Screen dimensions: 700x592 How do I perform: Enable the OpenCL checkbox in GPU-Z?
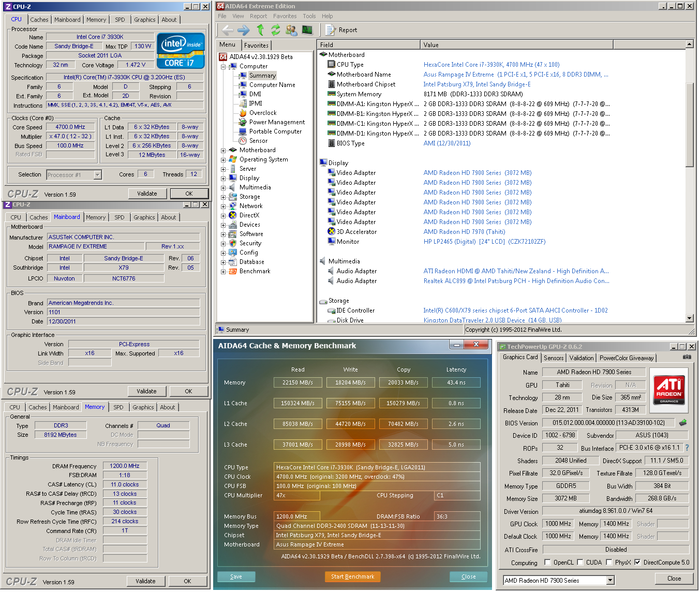[547, 563]
